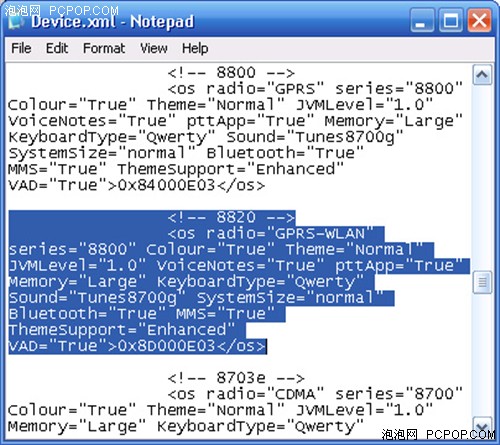Image resolution: width=500 pixels, height=445 pixels.
Task: Minimize the Notepad window
Action: click(x=422, y=20)
